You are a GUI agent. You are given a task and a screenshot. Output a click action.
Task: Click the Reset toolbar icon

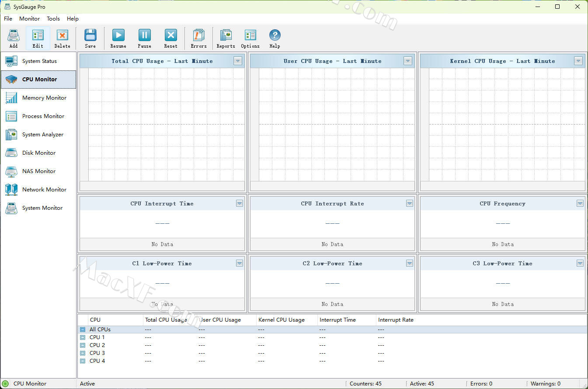point(170,38)
